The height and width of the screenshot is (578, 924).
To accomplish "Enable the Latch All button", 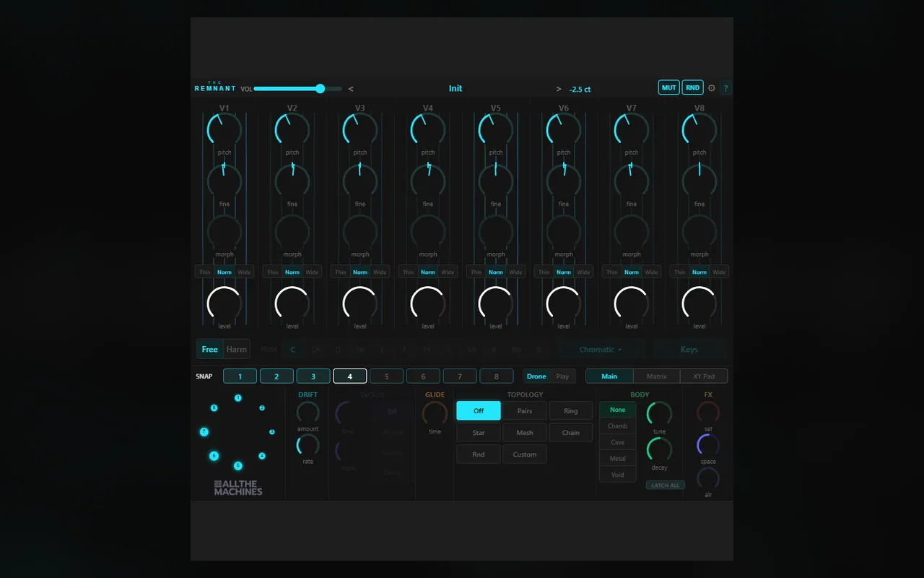I will click(666, 486).
